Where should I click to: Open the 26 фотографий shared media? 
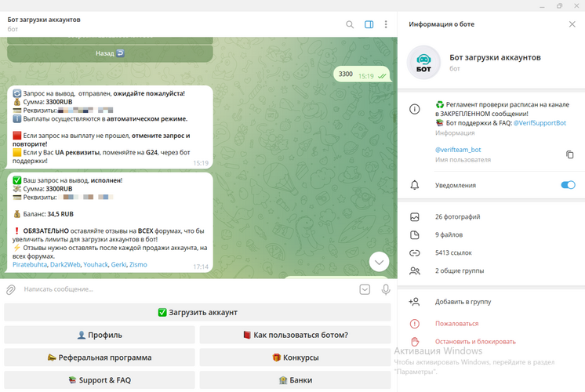coord(457,216)
